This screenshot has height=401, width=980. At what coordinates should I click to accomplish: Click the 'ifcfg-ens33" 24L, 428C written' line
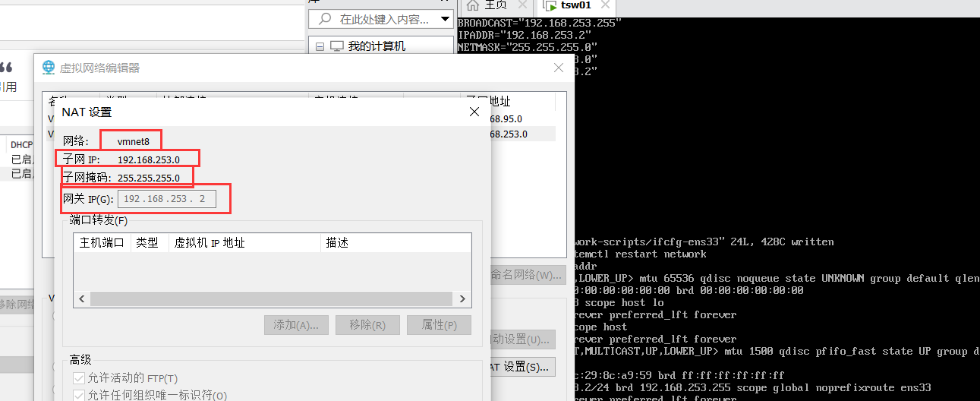pyautogui.click(x=704, y=242)
